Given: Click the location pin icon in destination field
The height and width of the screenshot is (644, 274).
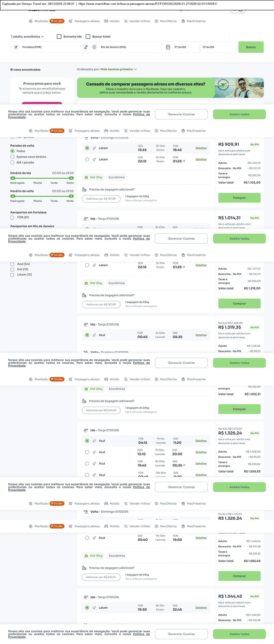Looking at the screenshot, I should (94, 47).
